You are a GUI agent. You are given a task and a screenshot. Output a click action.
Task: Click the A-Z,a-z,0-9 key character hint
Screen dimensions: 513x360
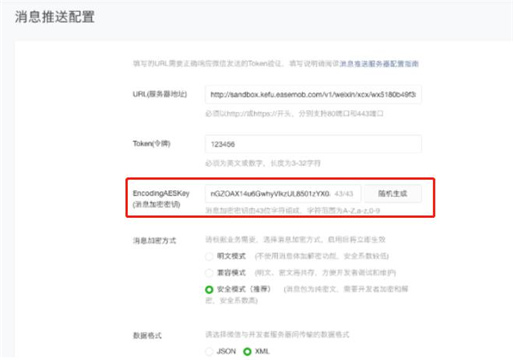[292, 211]
